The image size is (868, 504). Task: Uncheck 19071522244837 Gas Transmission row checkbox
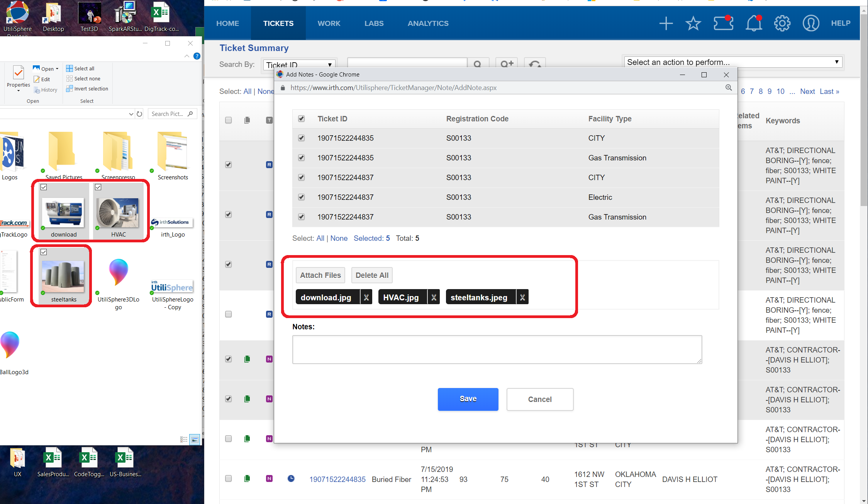click(x=302, y=217)
